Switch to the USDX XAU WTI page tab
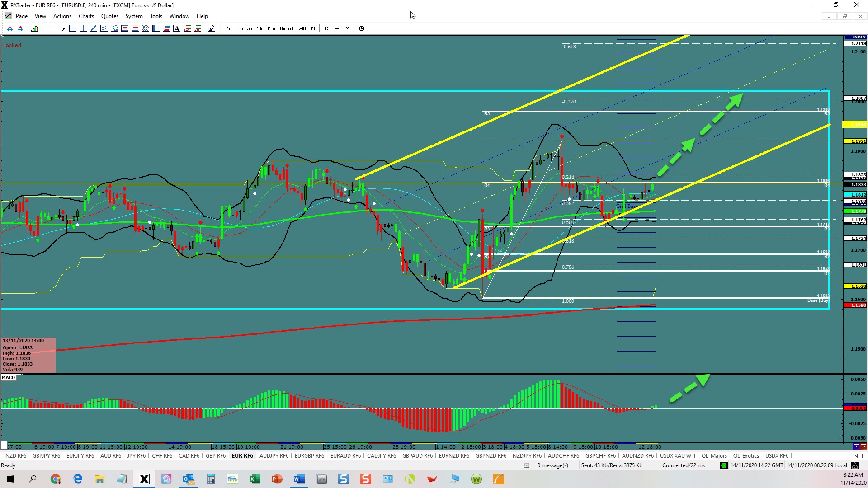 678,456
